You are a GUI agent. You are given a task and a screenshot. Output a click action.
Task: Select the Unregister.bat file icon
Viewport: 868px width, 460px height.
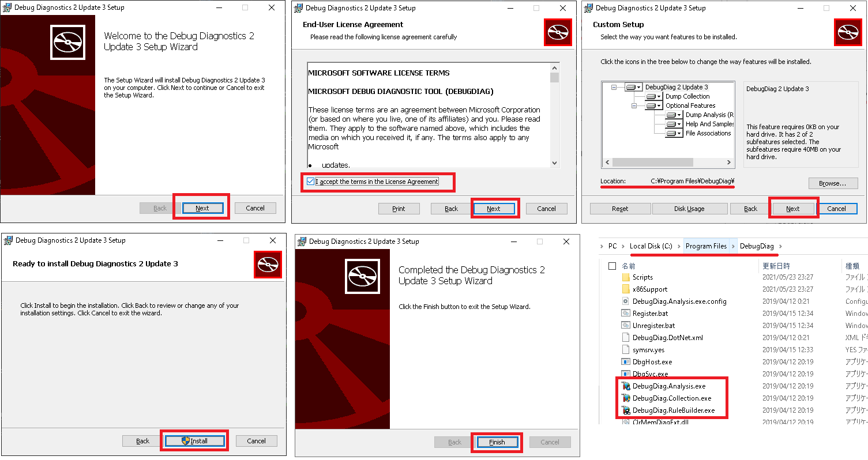[x=625, y=326]
